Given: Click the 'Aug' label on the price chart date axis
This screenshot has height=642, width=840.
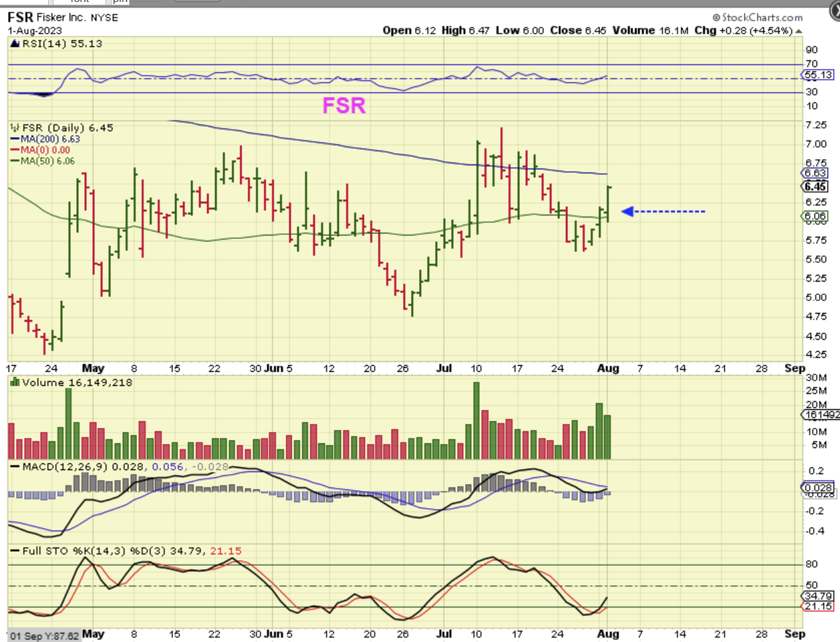Looking at the screenshot, I should pyautogui.click(x=608, y=368).
